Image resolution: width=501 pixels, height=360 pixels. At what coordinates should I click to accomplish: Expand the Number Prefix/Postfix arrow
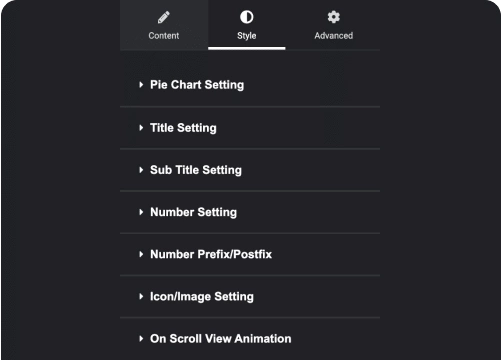[141, 254]
